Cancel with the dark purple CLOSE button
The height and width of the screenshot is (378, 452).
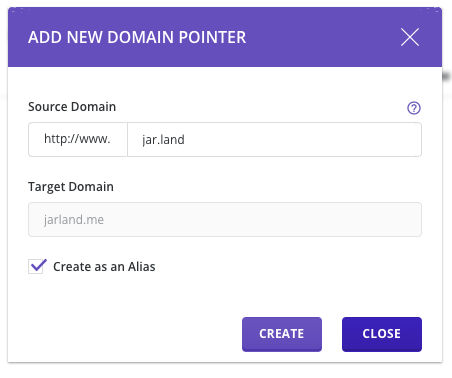[382, 334]
